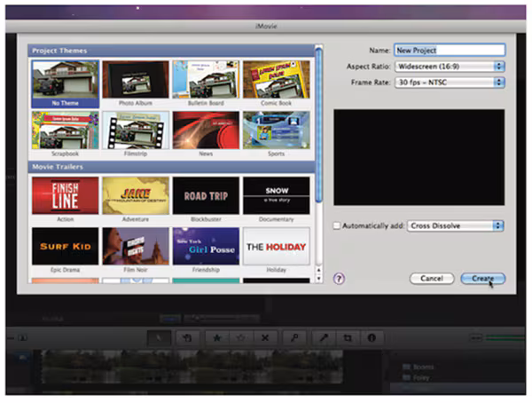Choose the Scrapbook theme
Image resolution: width=532 pixels, height=403 pixels.
point(65,134)
